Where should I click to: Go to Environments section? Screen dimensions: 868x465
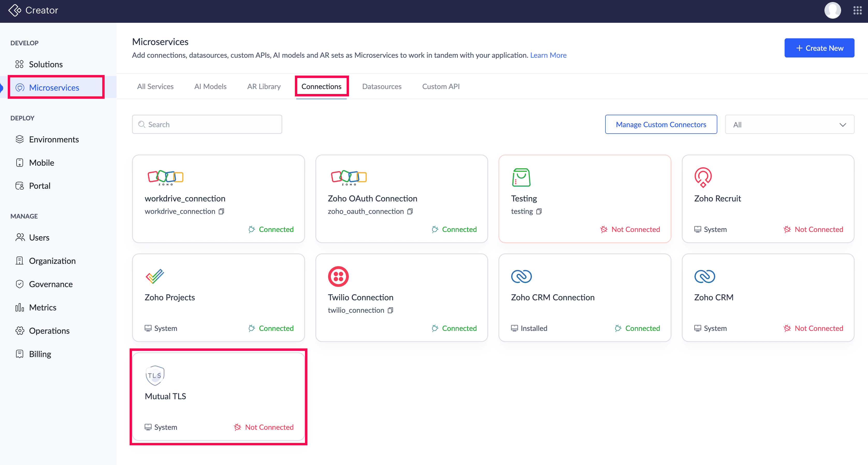[x=54, y=139]
